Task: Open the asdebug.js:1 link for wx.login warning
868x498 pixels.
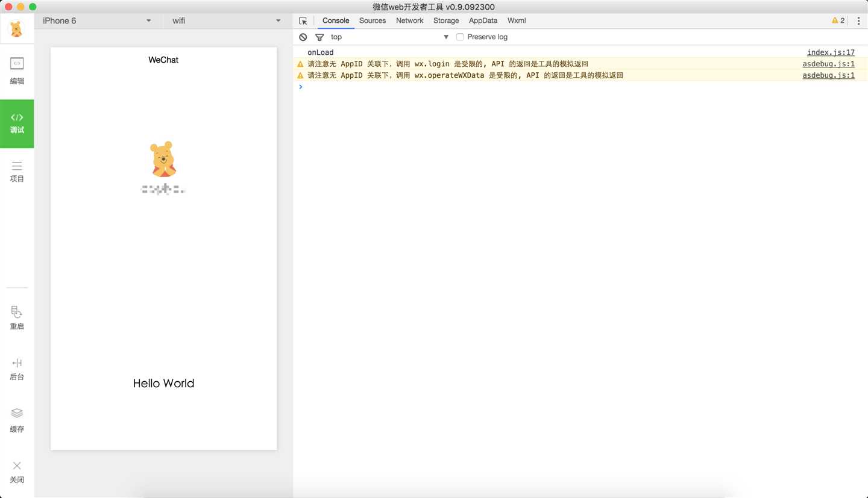Action: click(x=828, y=64)
